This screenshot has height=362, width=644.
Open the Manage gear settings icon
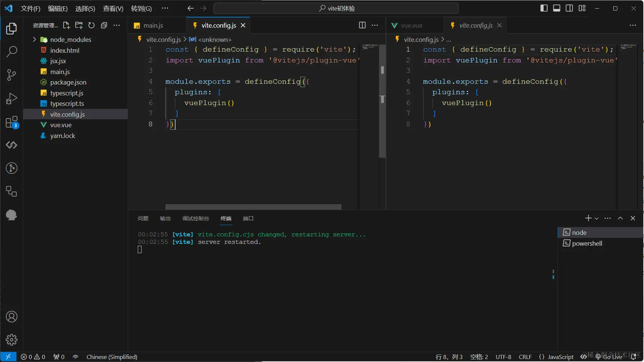pyautogui.click(x=12, y=340)
